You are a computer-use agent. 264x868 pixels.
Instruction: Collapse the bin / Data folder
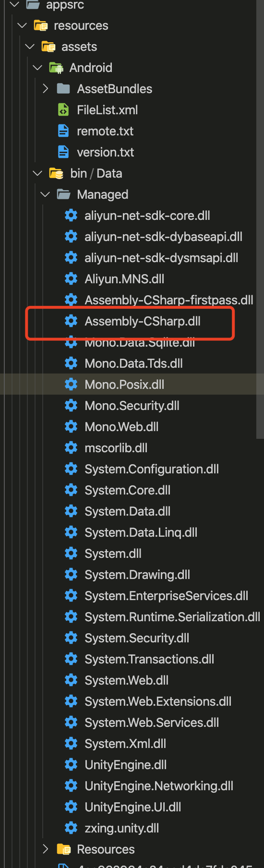38,173
